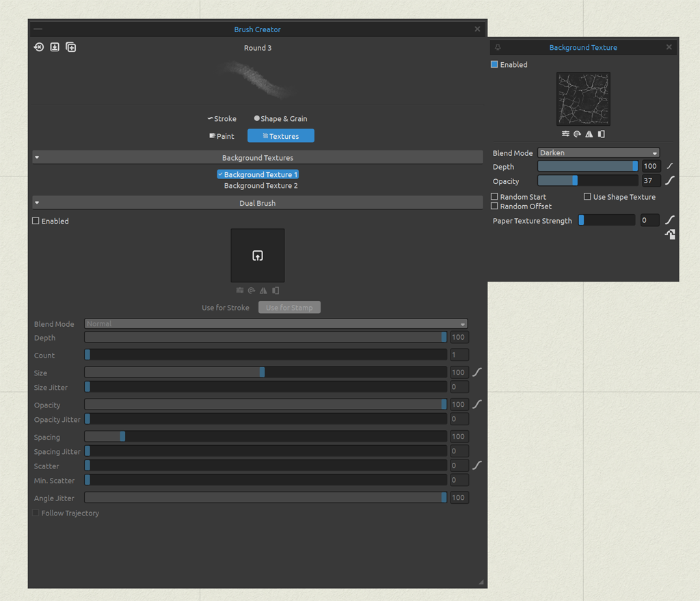Image resolution: width=700 pixels, height=601 pixels.
Task: Click the rotate icon below the Dual Brush thumbnail
Action: [252, 290]
